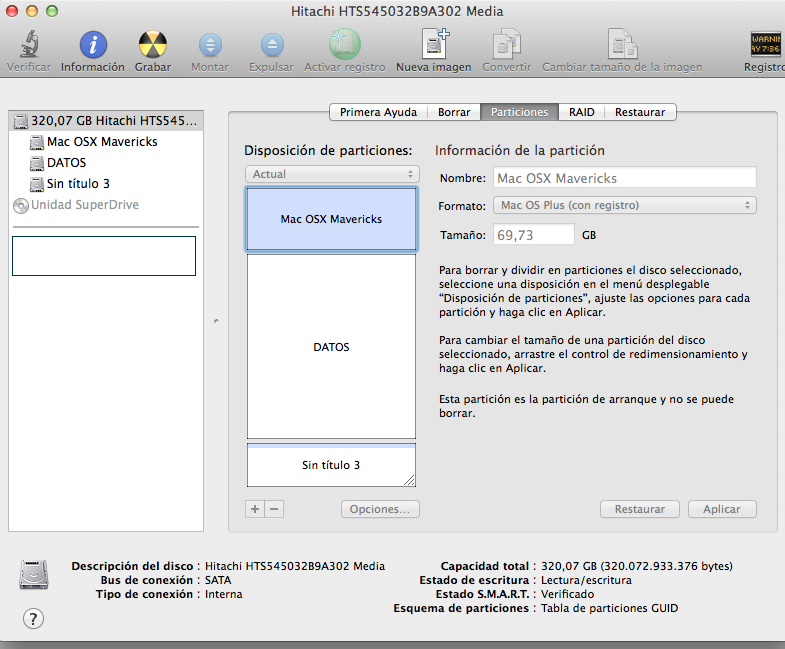Switch to the Borrar tab

tap(454, 112)
